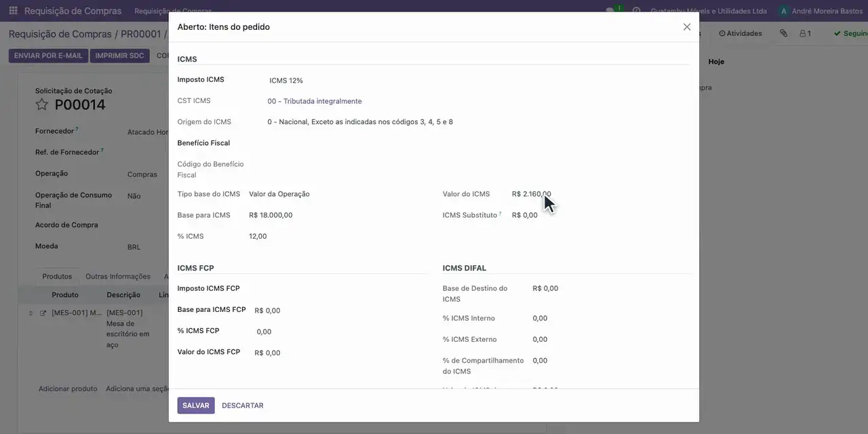Switch to the Produtos tab
The height and width of the screenshot is (434, 868).
pos(57,277)
